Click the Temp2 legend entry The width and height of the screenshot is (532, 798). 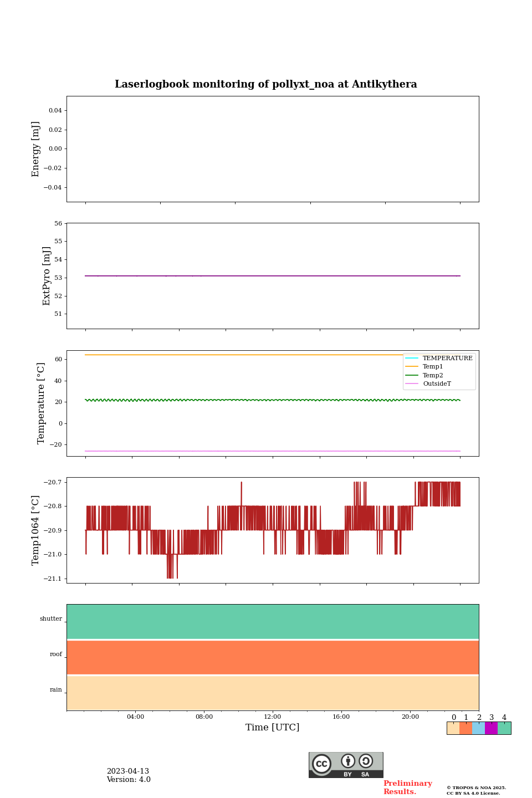pyautogui.click(x=424, y=375)
